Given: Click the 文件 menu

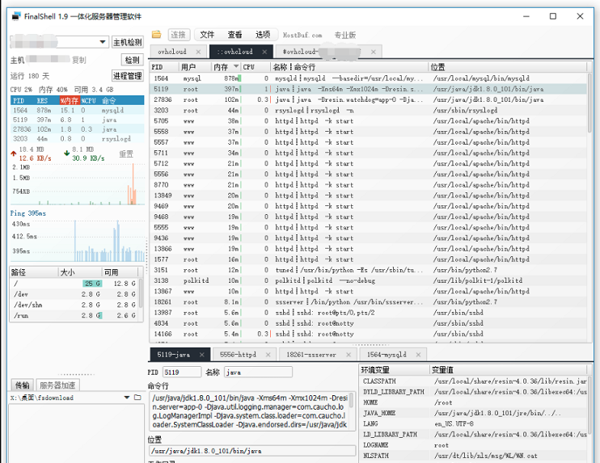Looking at the screenshot, I should [207, 34].
